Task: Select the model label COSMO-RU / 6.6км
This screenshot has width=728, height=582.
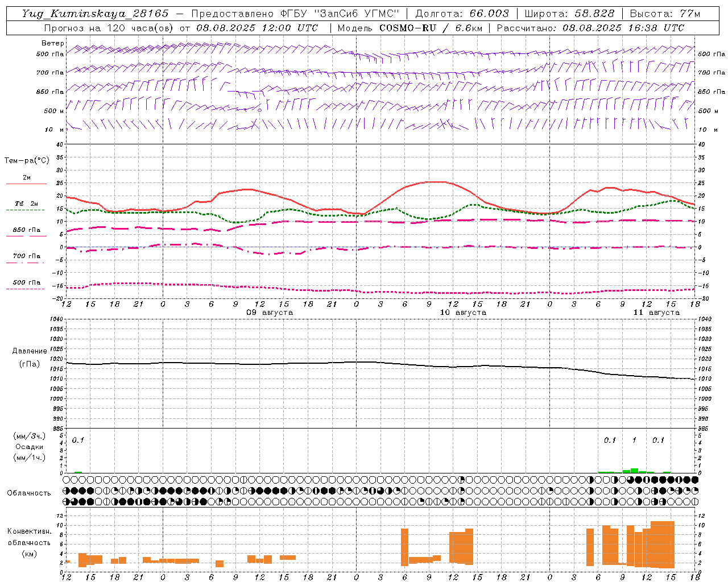Action: coord(430,28)
